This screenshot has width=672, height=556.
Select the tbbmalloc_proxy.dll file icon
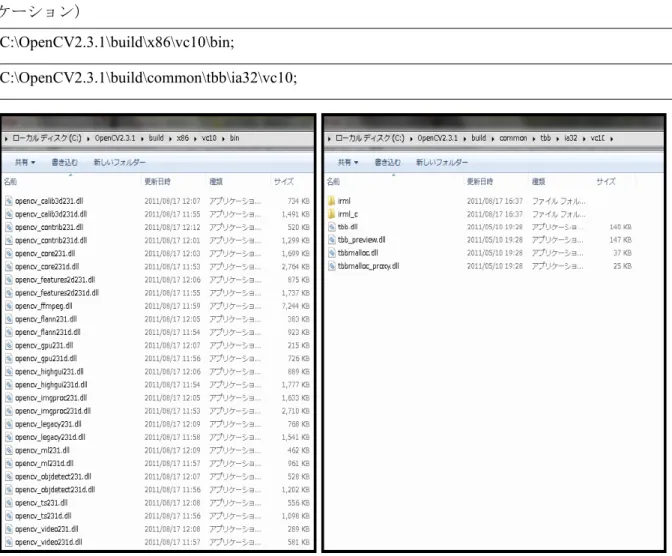[x=331, y=266]
